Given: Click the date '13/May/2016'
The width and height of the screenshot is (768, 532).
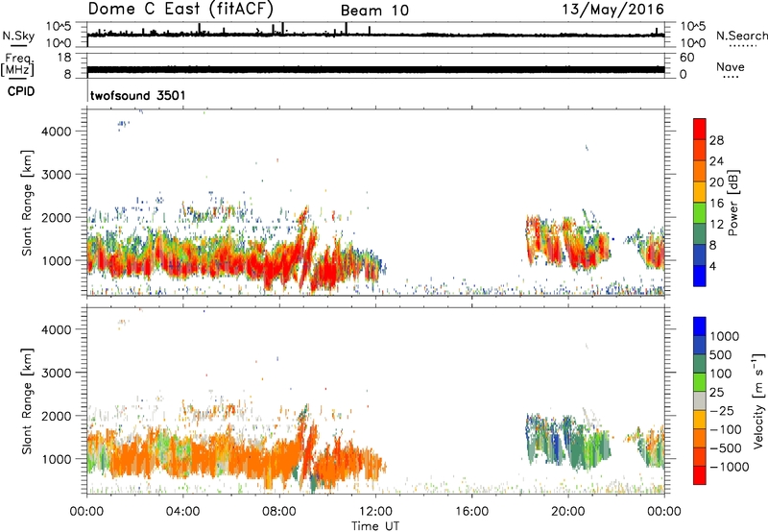Looking at the screenshot, I should (x=612, y=9).
